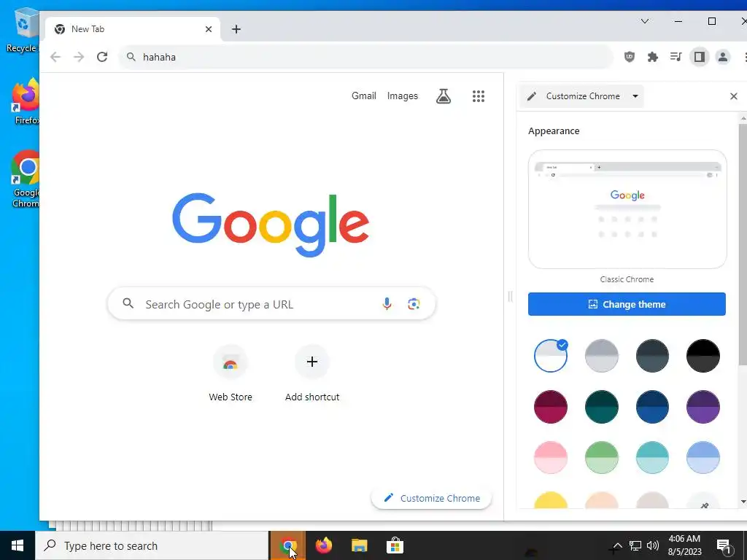Open the uBlock shield extension icon

630,57
